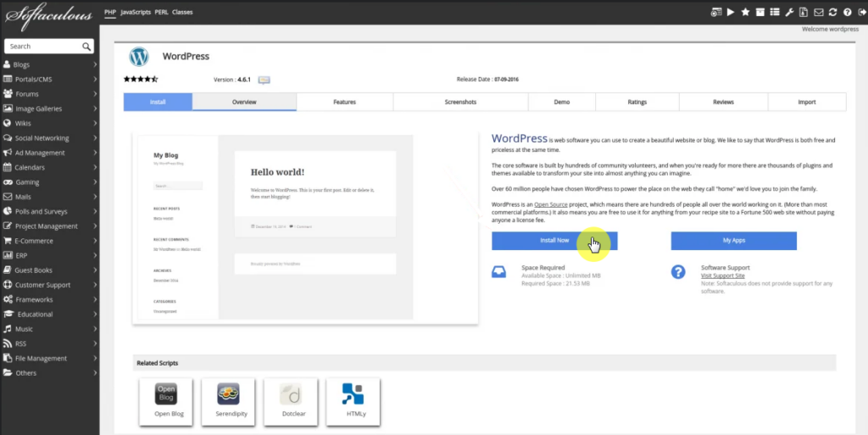Expand the Mails category chevron
This screenshot has height=435, width=868.
coord(95,197)
